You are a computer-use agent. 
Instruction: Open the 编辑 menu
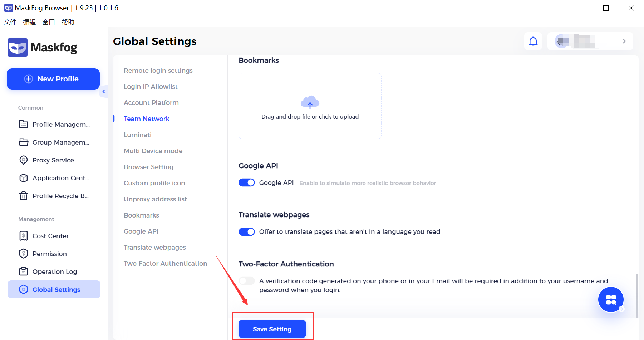(29, 22)
